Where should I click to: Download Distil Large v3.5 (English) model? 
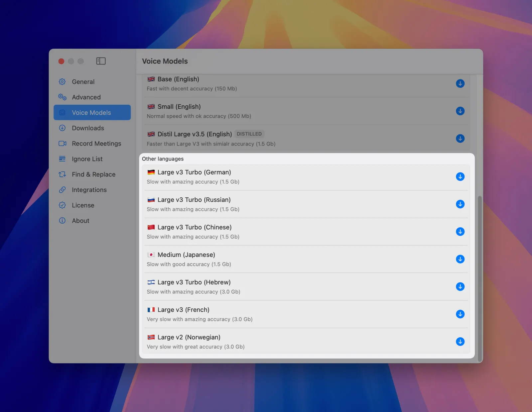[460, 139]
